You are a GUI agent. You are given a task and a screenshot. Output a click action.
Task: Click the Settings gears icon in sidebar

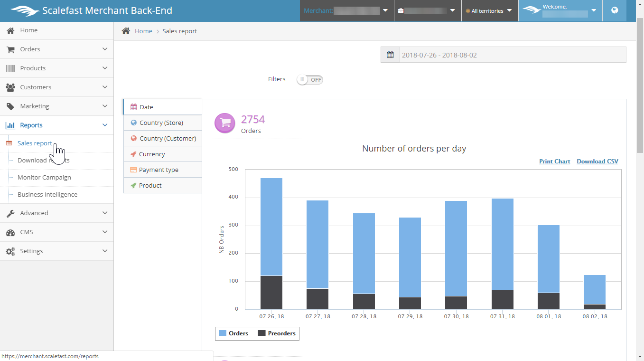coord(10,251)
